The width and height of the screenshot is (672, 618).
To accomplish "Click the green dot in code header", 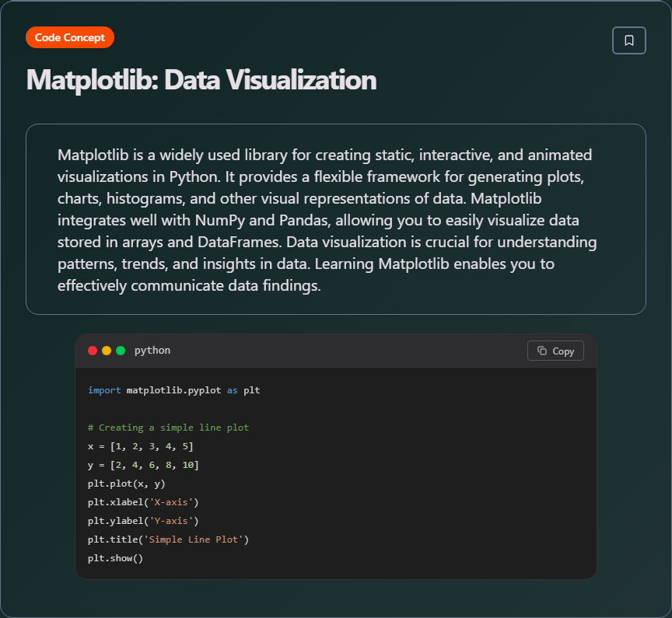I will click(x=121, y=351).
